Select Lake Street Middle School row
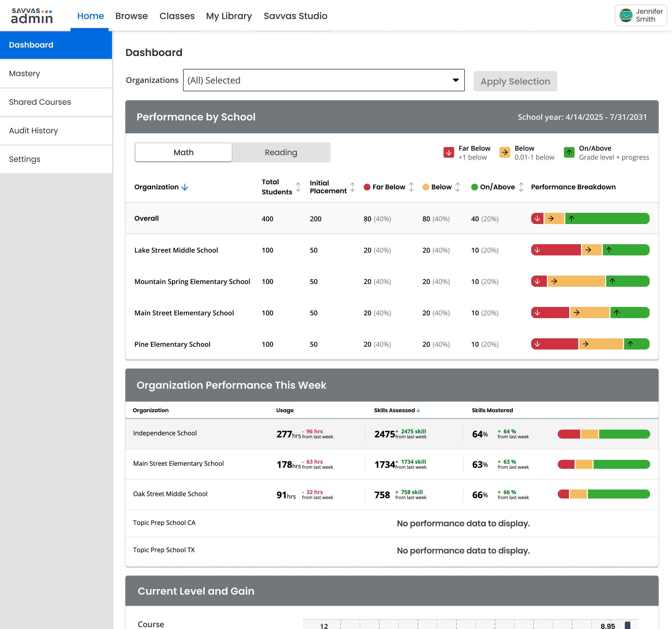 click(x=392, y=250)
